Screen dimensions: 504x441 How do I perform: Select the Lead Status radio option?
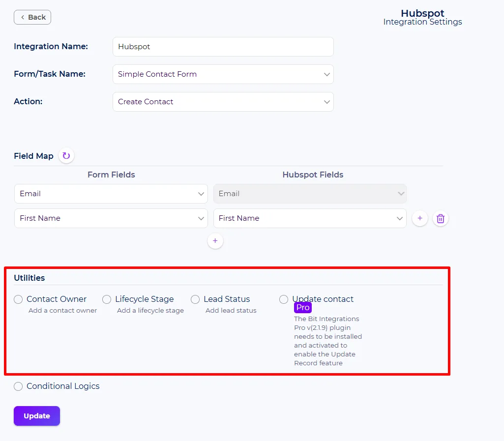pyautogui.click(x=195, y=299)
